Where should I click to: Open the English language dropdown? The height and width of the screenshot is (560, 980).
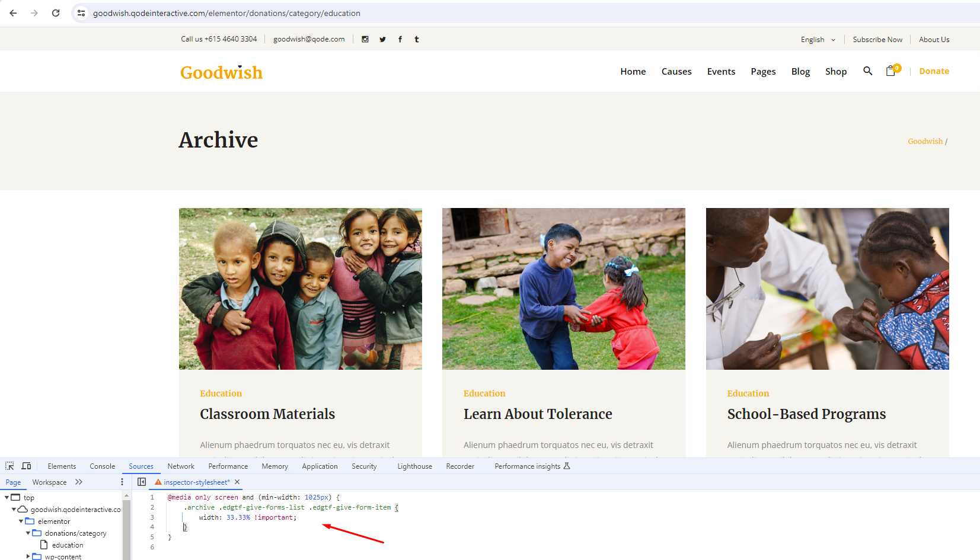(x=818, y=40)
